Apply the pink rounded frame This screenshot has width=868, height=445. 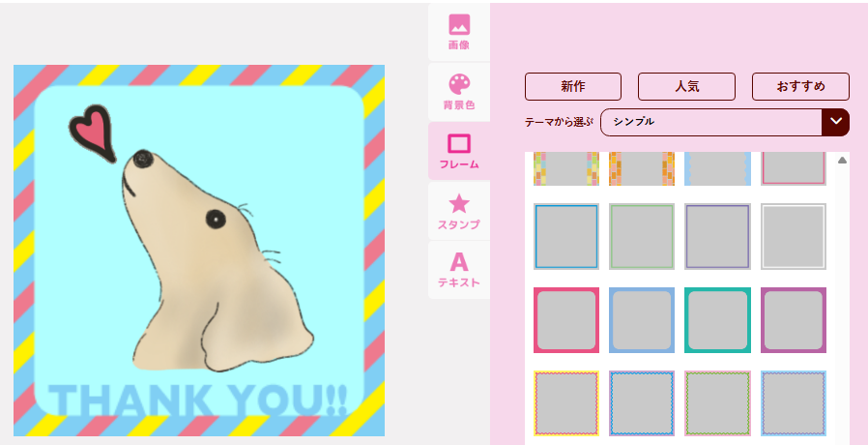tap(566, 320)
